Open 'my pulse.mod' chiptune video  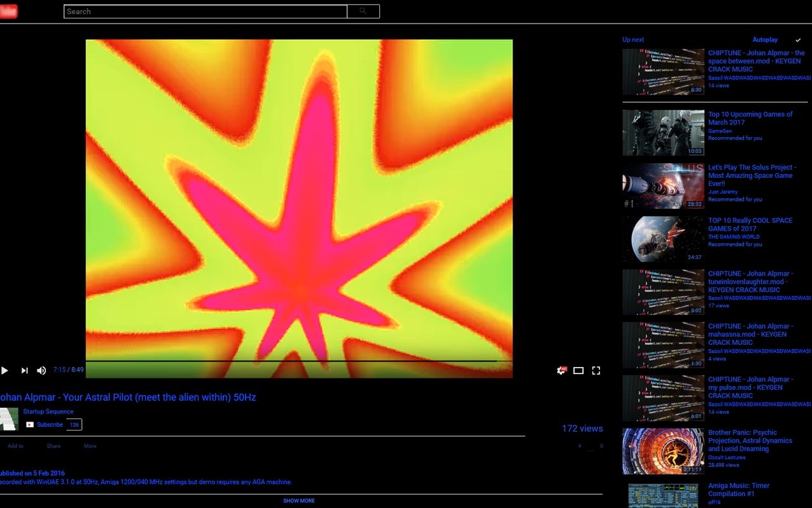[750, 387]
